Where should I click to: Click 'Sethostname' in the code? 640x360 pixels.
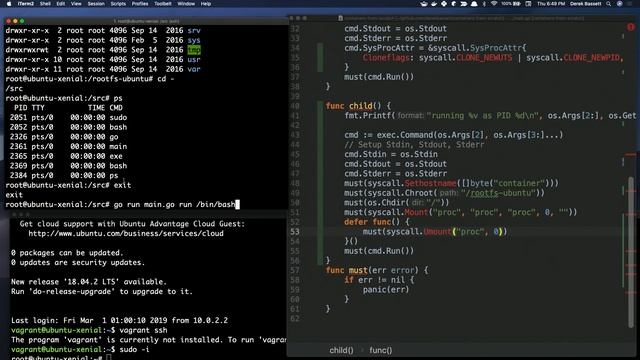(430, 183)
